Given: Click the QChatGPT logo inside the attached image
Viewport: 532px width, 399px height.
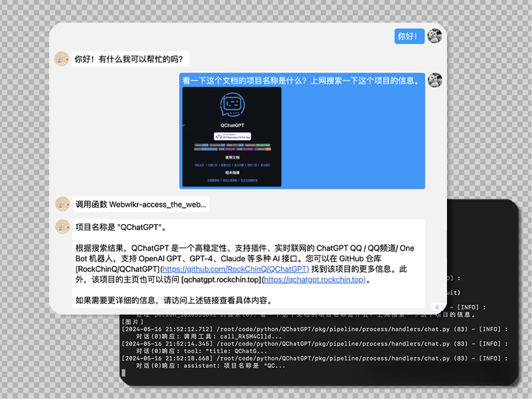Looking at the screenshot, I should coord(232,104).
